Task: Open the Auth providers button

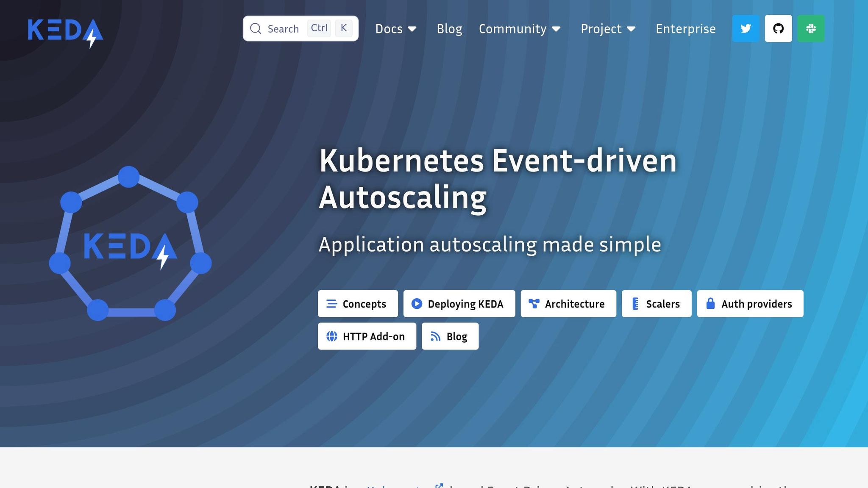Action: coord(750,304)
